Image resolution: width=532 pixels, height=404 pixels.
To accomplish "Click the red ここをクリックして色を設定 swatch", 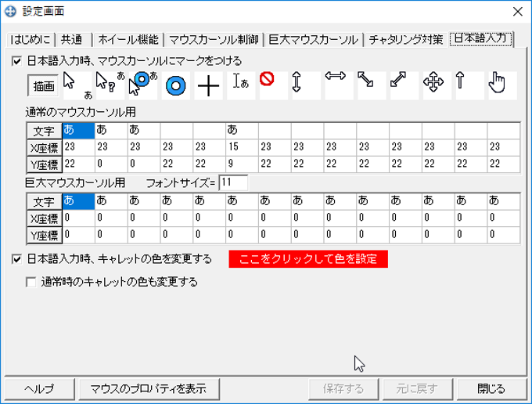I will point(308,259).
